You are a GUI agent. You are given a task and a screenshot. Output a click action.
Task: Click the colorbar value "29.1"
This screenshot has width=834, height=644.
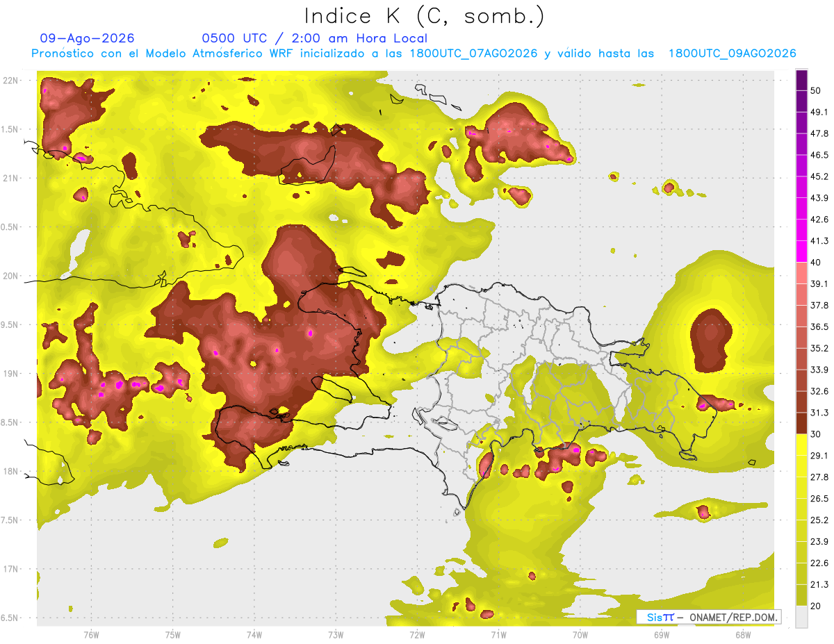point(820,456)
